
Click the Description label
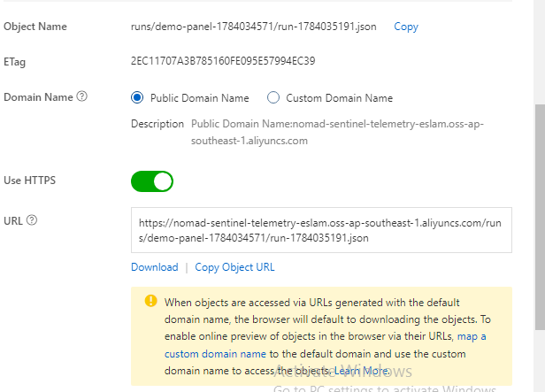coord(157,124)
